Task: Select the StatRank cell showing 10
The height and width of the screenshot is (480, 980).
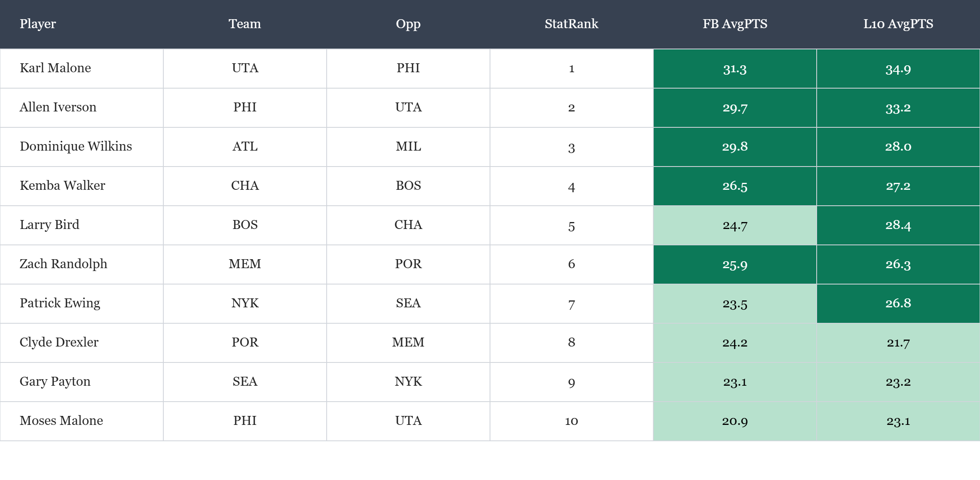Action: click(571, 421)
